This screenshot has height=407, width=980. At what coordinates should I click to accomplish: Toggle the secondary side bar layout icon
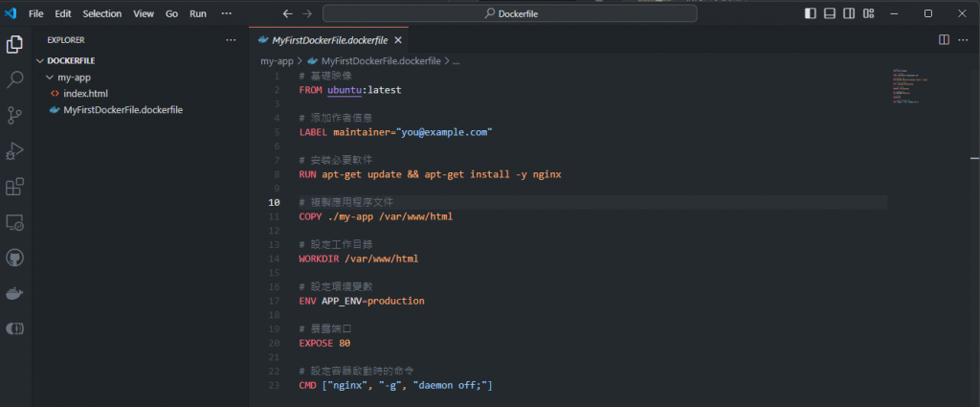[x=849, y=13]
